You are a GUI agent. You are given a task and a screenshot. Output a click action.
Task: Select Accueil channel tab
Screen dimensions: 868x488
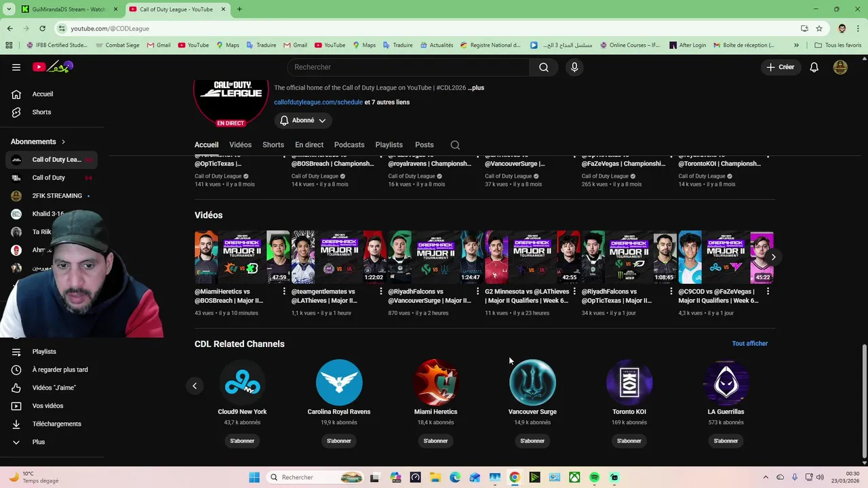coord(206,145)
